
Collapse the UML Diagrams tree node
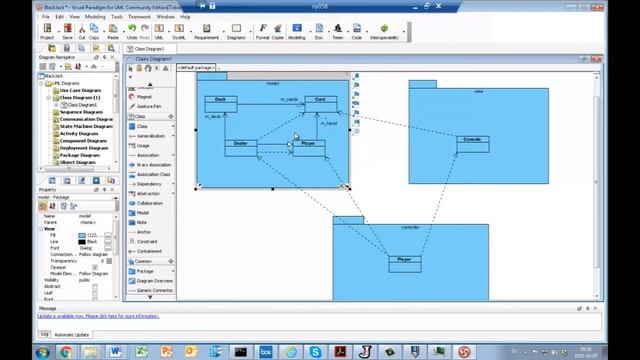coord(41,83)
